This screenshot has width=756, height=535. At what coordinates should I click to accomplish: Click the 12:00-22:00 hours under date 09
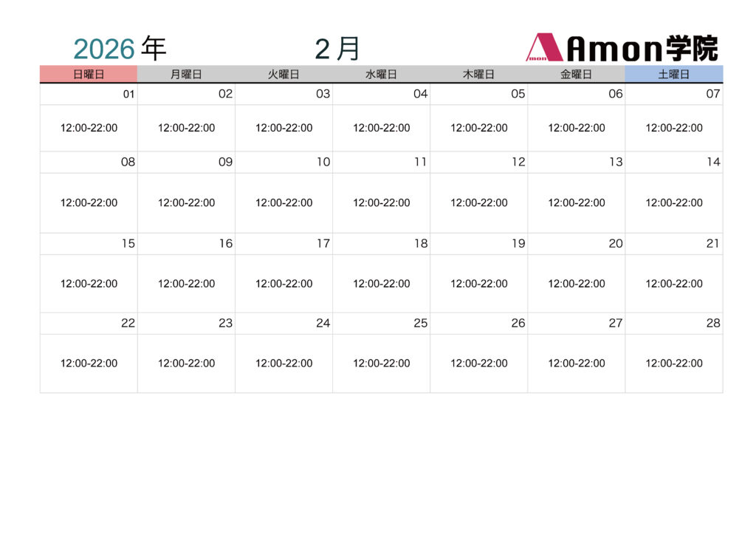(x=187, y=202)
